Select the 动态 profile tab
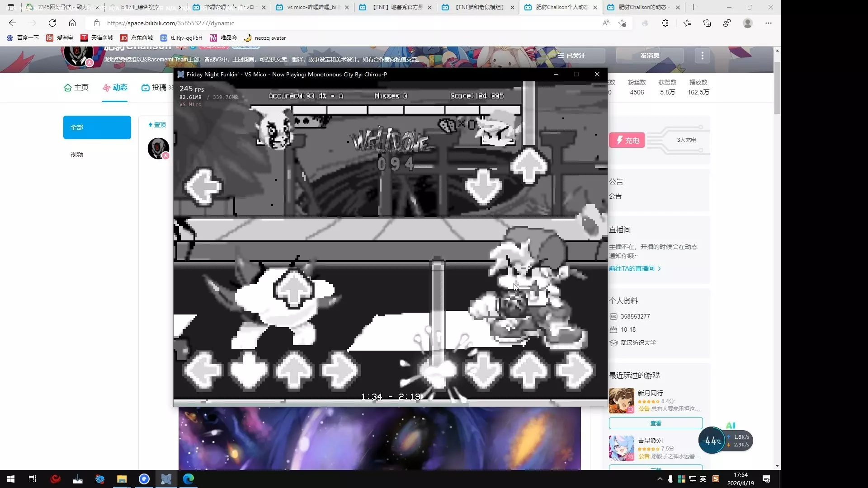This screenshot has width=868, height=488. (115, 88)
